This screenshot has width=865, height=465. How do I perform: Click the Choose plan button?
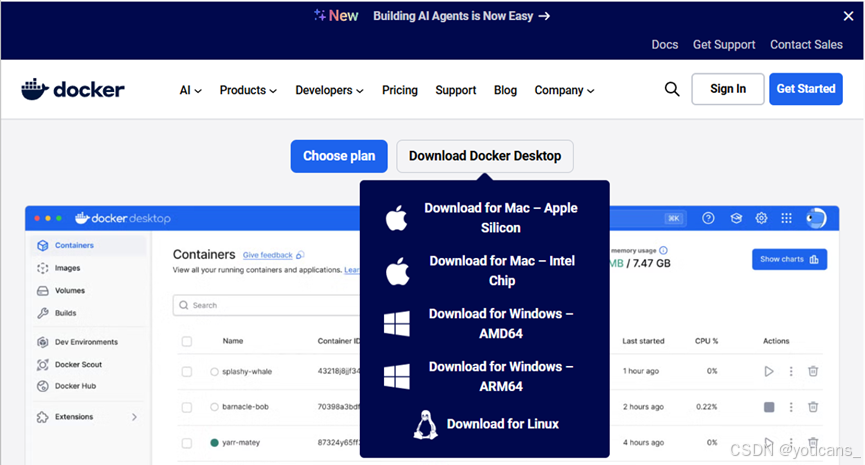(x=339, y=156)
